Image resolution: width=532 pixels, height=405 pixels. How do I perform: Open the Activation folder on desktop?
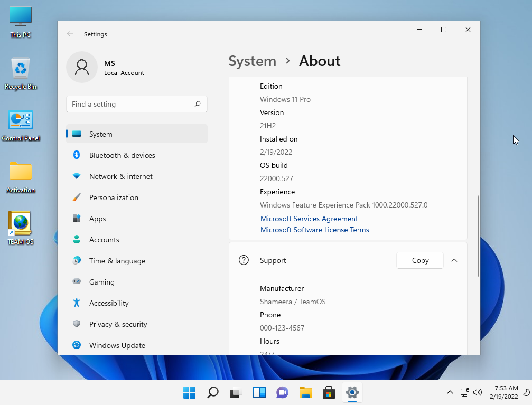pyautogui.click(x=21, y=177)
